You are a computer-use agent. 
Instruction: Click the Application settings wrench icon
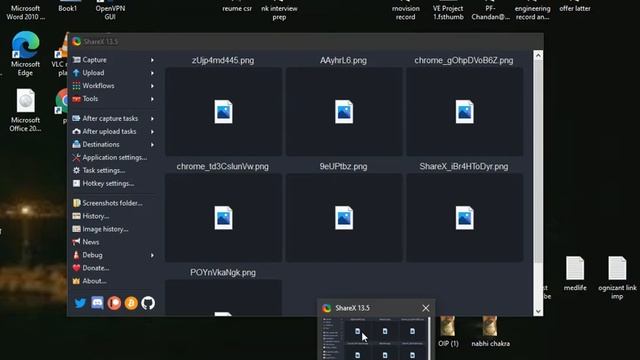pyautogui.click(x=76, y=158)
